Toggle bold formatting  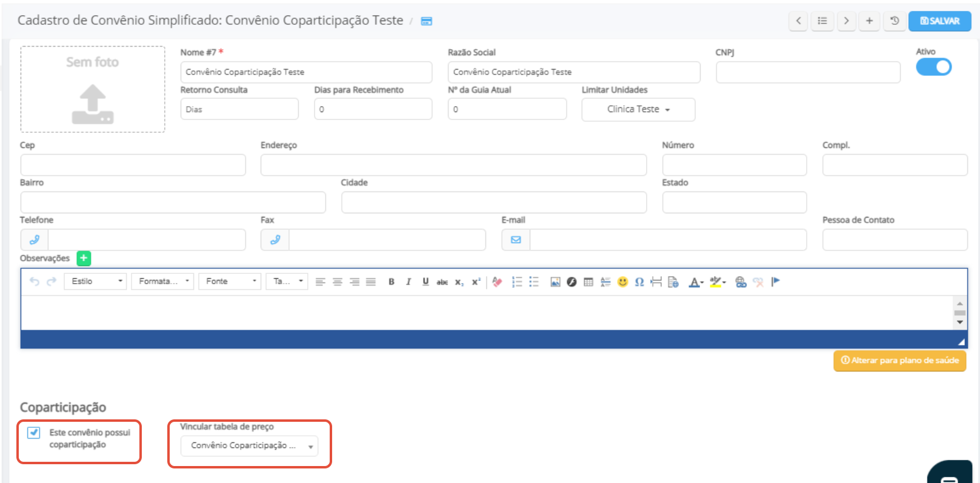click(x=392, y=282)
